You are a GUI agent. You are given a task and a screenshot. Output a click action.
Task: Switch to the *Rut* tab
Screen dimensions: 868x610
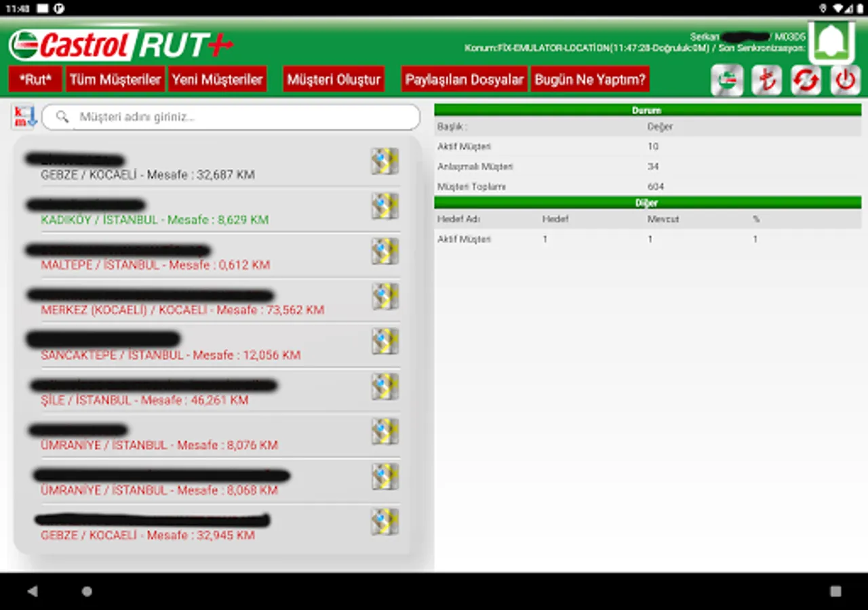35,79
